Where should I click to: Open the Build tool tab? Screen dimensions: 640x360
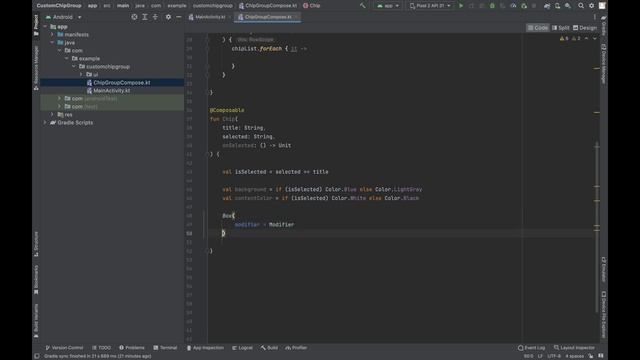[x=269, y=348]
